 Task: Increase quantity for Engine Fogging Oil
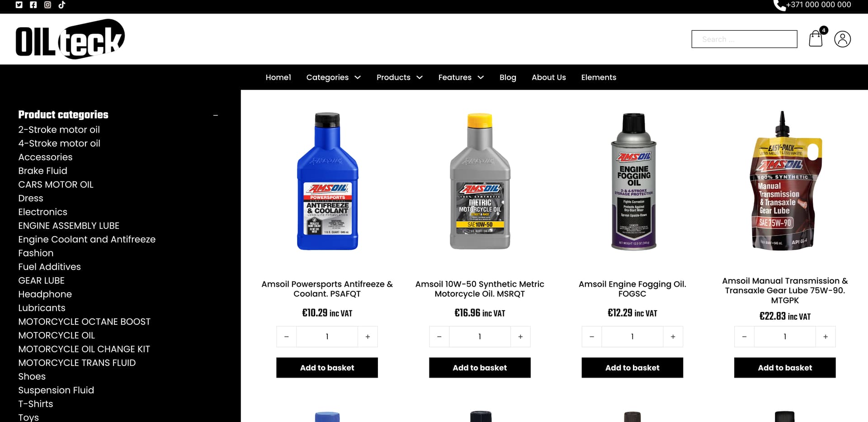click(673, 337)
